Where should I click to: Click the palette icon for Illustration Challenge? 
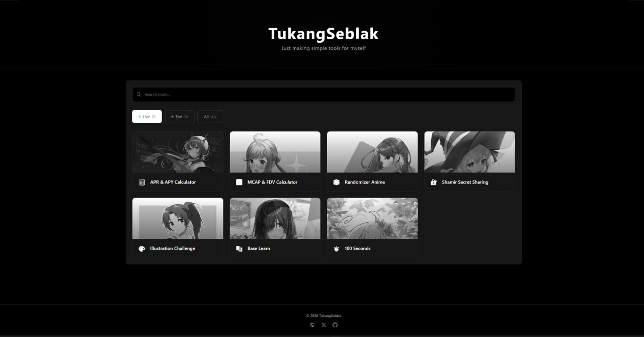point(142,248)
